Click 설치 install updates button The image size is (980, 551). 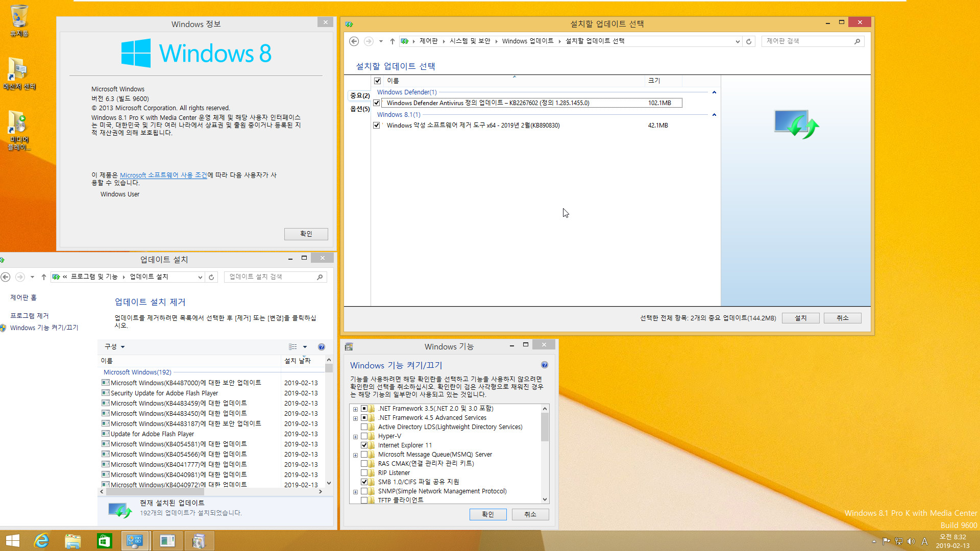click(x=800, y=318)
